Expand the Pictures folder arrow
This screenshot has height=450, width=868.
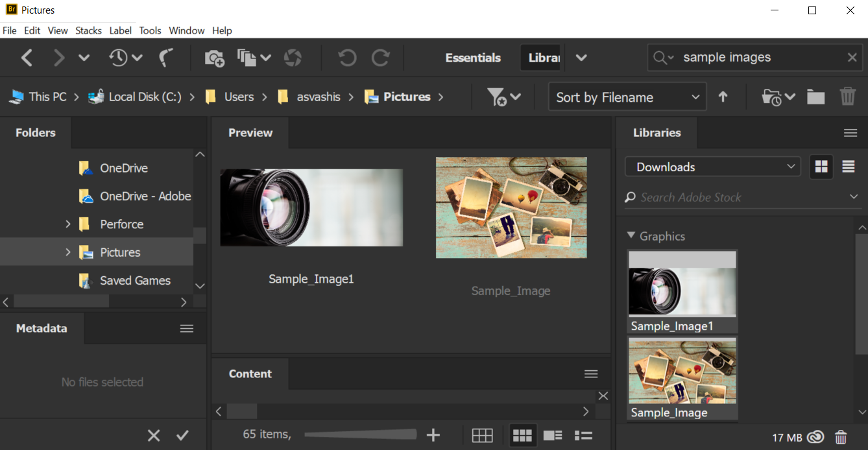coord(67,252)
